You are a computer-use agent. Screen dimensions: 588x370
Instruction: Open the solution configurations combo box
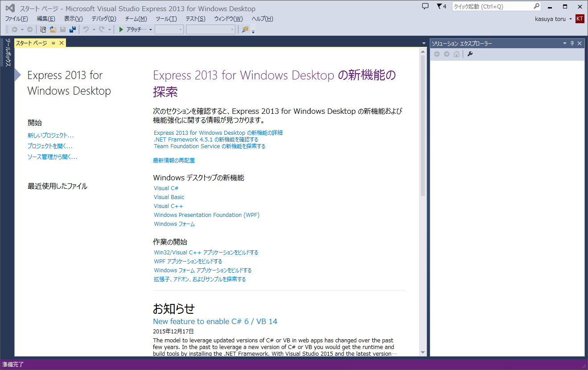coord(169,29)
